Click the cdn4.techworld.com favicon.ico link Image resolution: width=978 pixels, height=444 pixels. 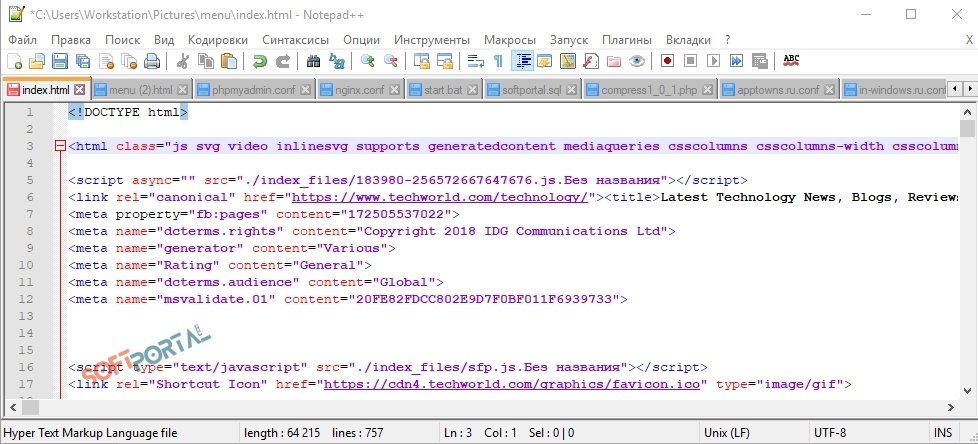point(512,384)
